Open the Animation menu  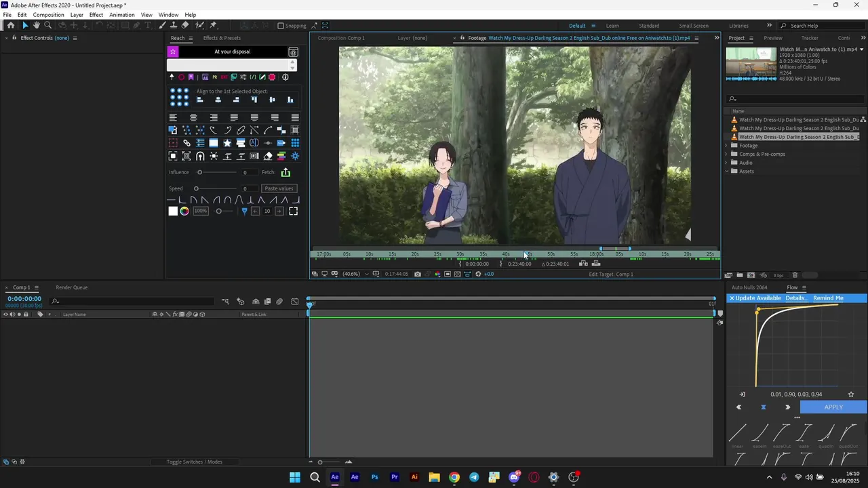pos(122,15)
